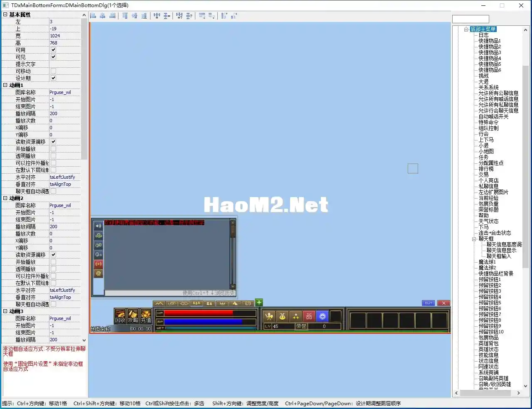The image size is (532, 409).
Task: Click the align top edges toolbar icon
Action: coord(125,16)
